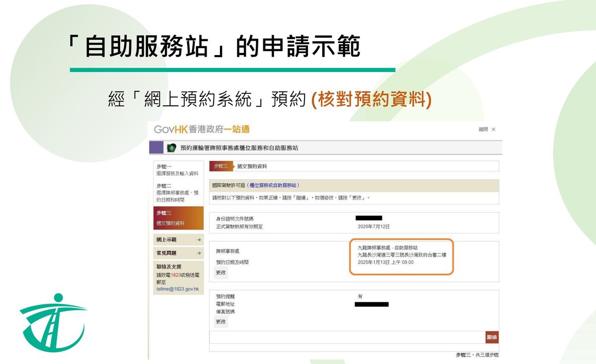Click 2025年1月13日 上午 09:00 text
This screenshot has width=596, height=364.
coord(385,262)
